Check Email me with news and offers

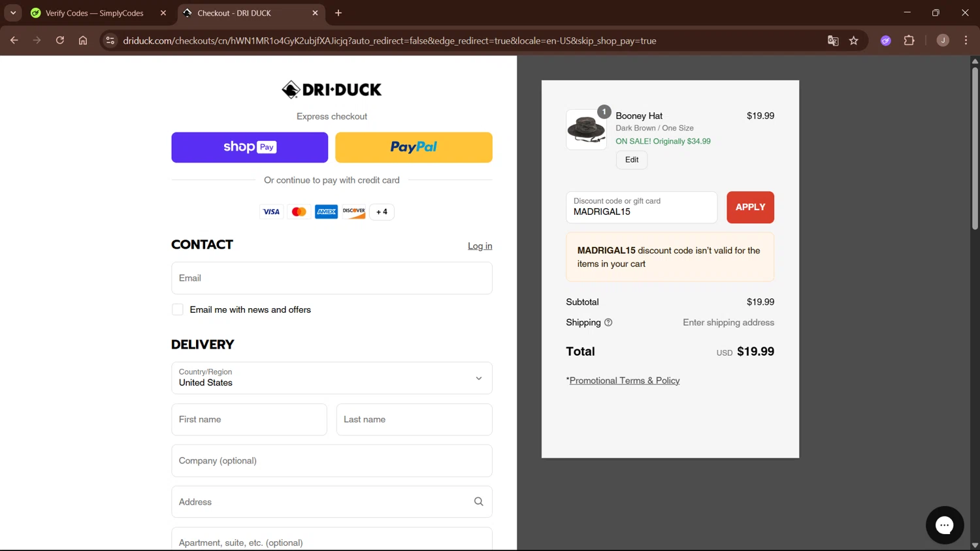[x=178, y=309]
